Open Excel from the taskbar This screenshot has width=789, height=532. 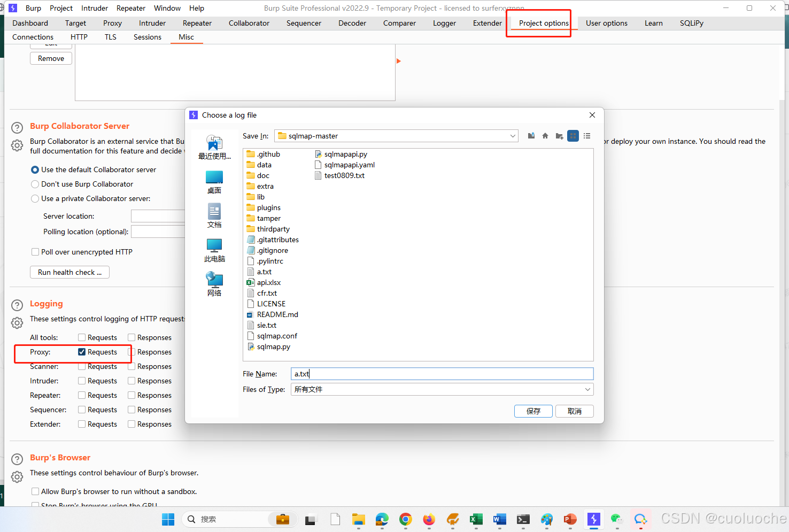click(x=476, y=519)
